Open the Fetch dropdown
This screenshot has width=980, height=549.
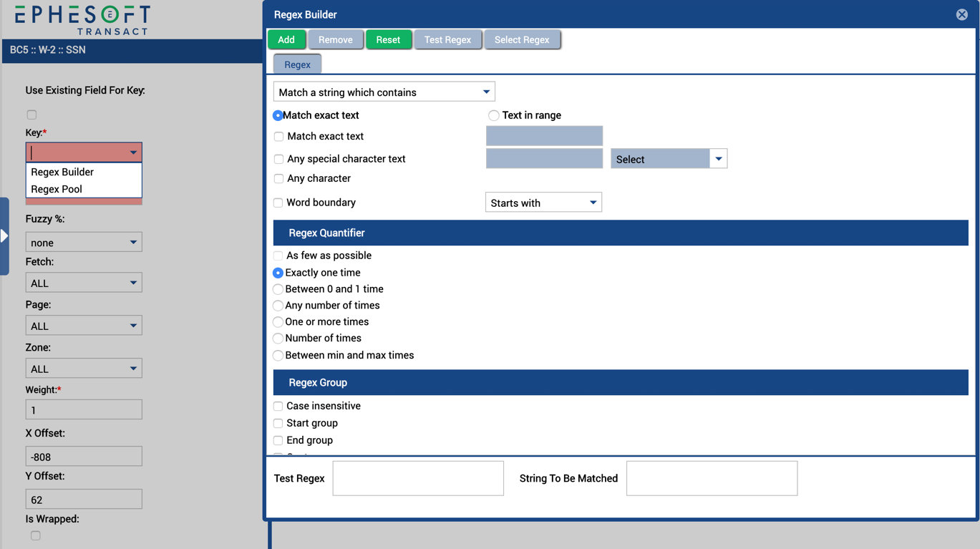click(x=84, y=283)
